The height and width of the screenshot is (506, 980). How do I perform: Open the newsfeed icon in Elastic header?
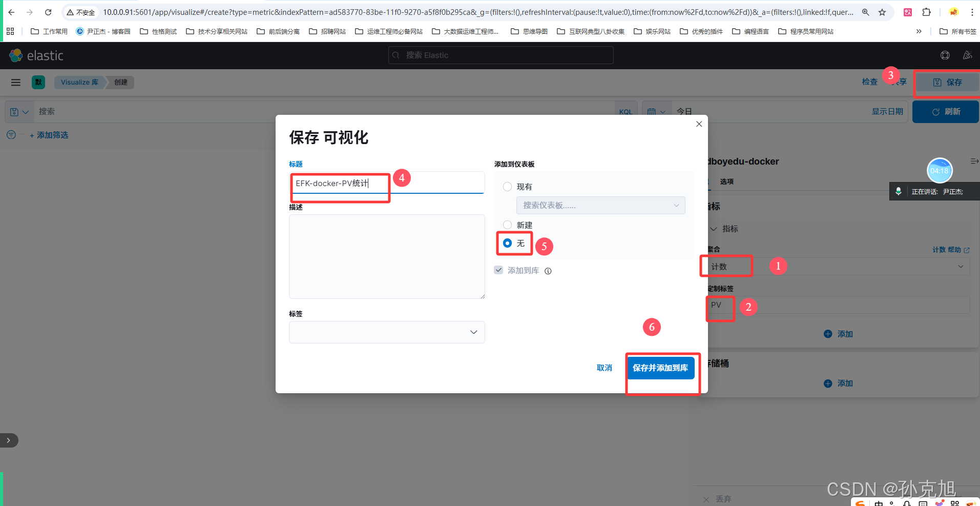(967, 55)
